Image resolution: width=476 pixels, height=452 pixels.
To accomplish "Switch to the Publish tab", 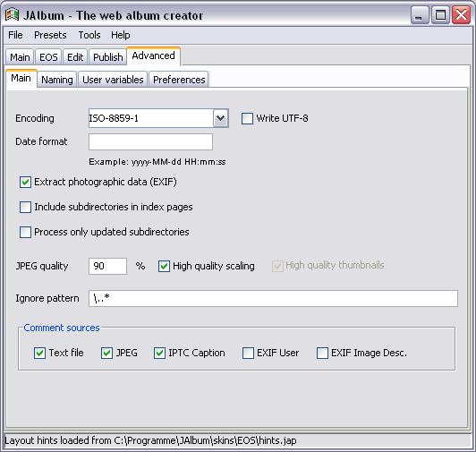I will tap(107, 57).
